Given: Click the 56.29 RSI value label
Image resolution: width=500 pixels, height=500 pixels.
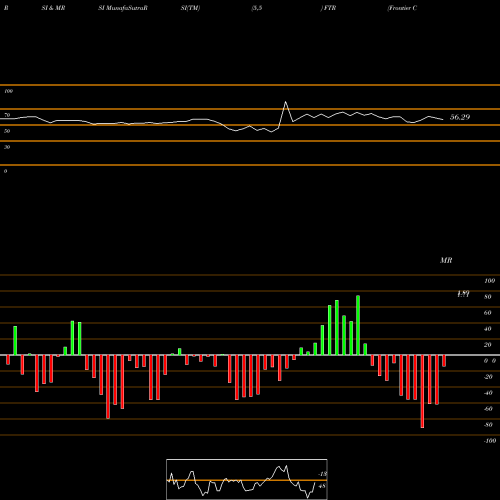Looking at the screenshot, I should coord(460,117).
